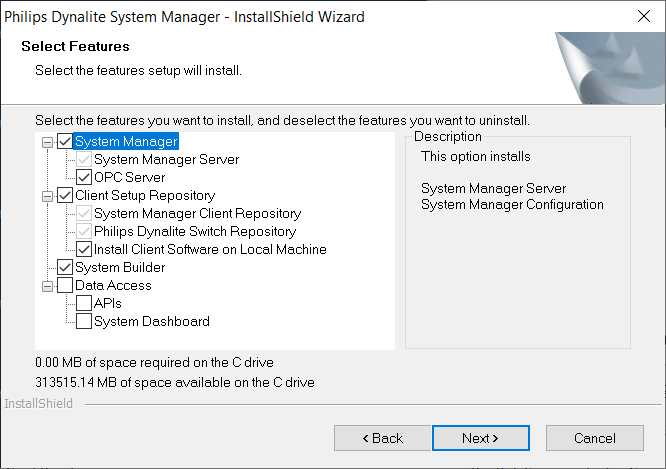The width and height of the screenshot is (666, 469).
Task: Select System Manager Client Repository item
Action: pyautogui.click(x=198, y=213)
